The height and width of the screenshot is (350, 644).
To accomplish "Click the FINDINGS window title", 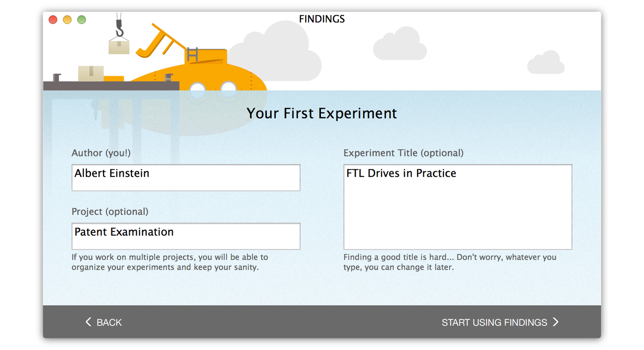I will 322,19.
